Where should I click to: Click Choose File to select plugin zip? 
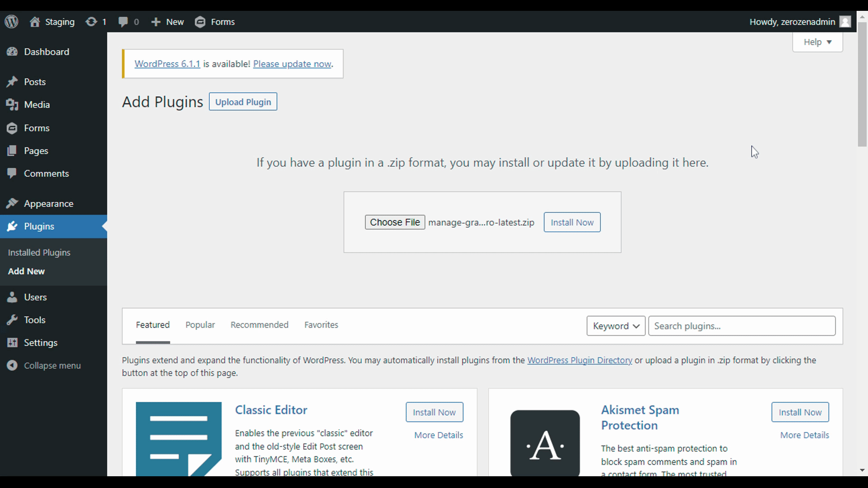click(x=395, y=222)
